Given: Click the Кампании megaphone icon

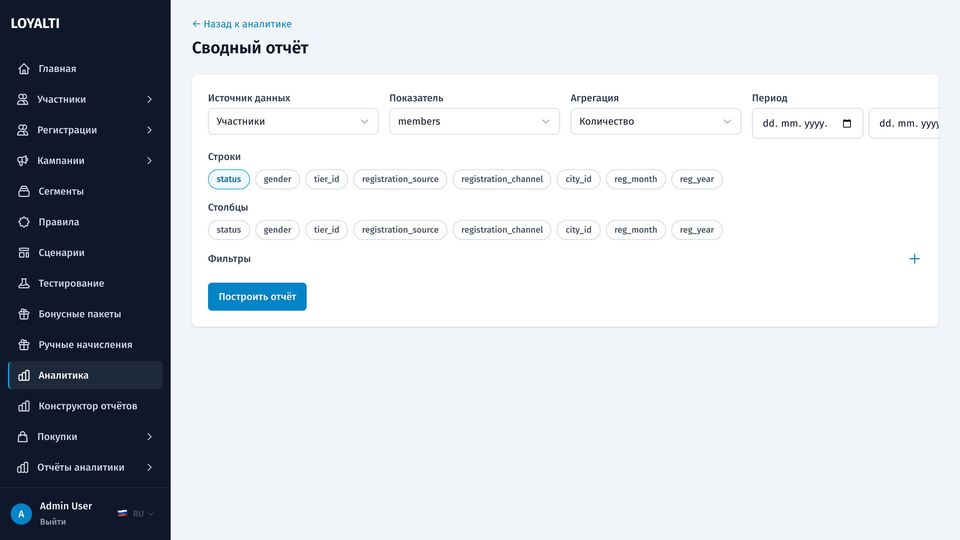Looking at the screenshot, I should (x=23, y=160).
